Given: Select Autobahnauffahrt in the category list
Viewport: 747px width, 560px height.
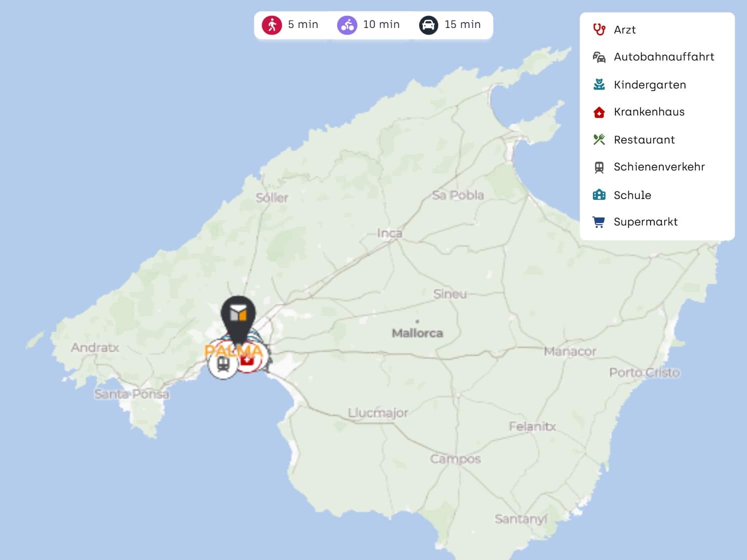Looking at the screenshot, I should coord(663,57).
